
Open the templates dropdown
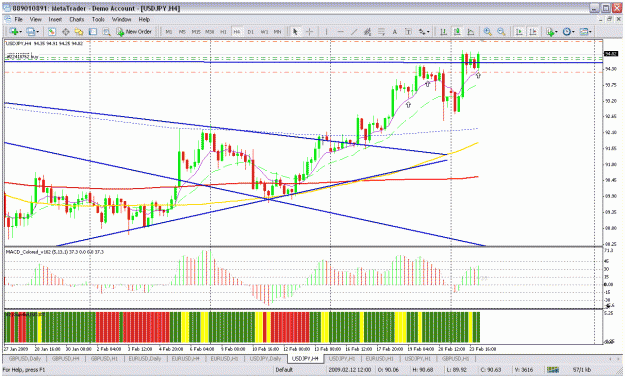pyautogui.click(x=586, y=31)
